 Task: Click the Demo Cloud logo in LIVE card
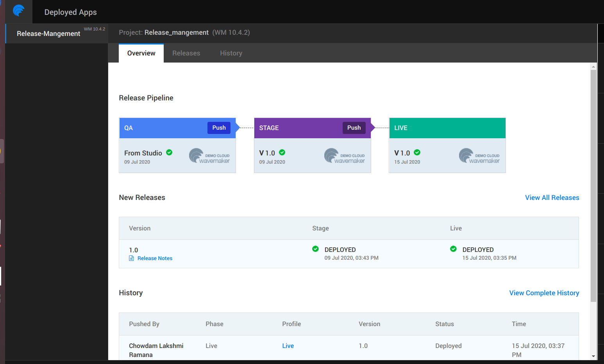[x=479, y=156]
